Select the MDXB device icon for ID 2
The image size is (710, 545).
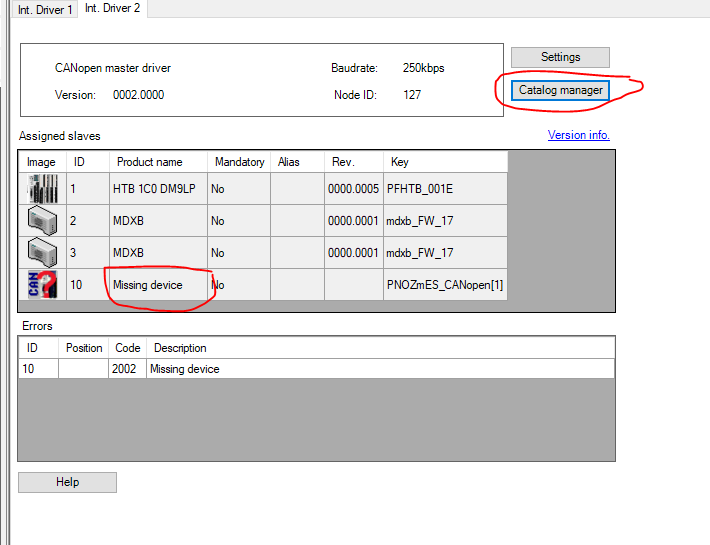tap(42, 221)
